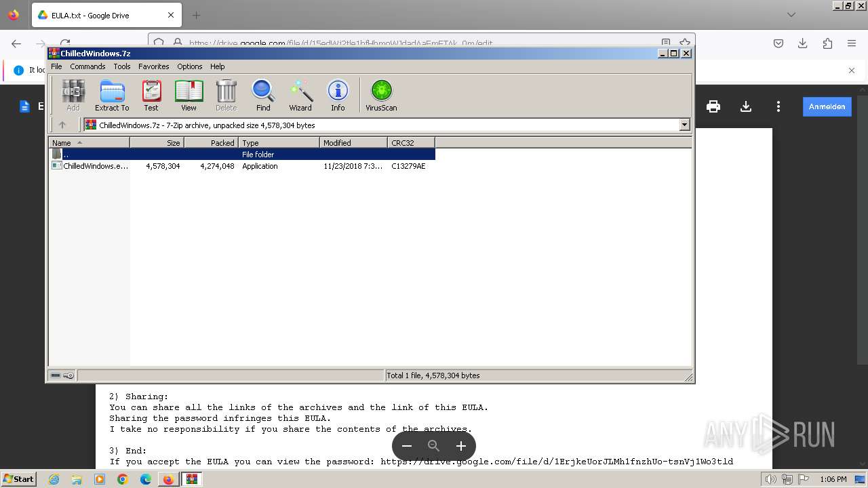Open the File menu in WinRAR
868x488 pixels.
[x=56, y=66]
